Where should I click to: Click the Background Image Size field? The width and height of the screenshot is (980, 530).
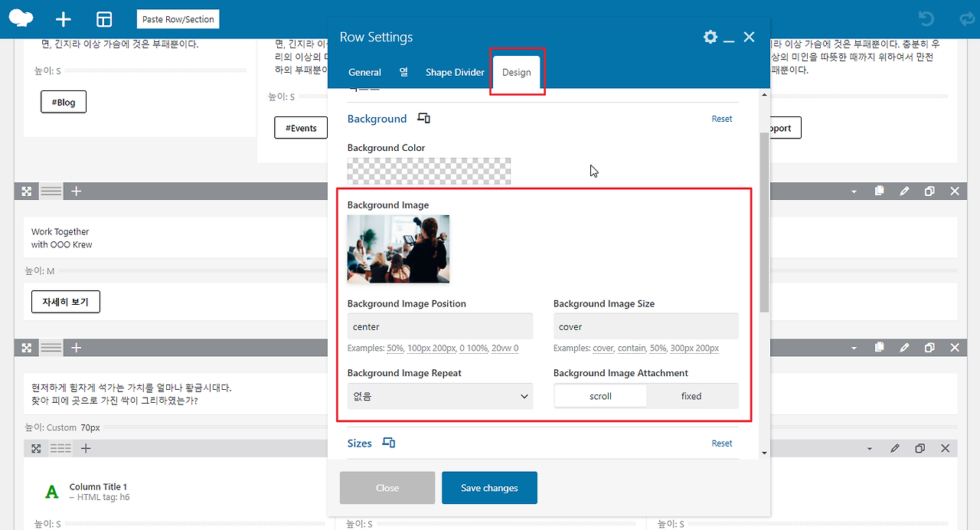click(x=646, y=326)
